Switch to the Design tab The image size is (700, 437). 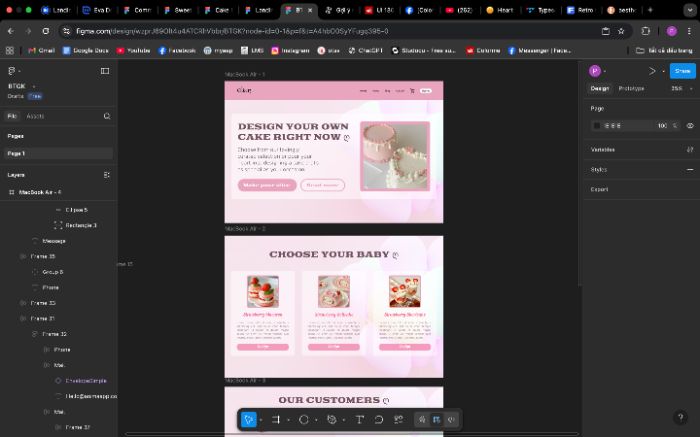(x=600, y=88)
